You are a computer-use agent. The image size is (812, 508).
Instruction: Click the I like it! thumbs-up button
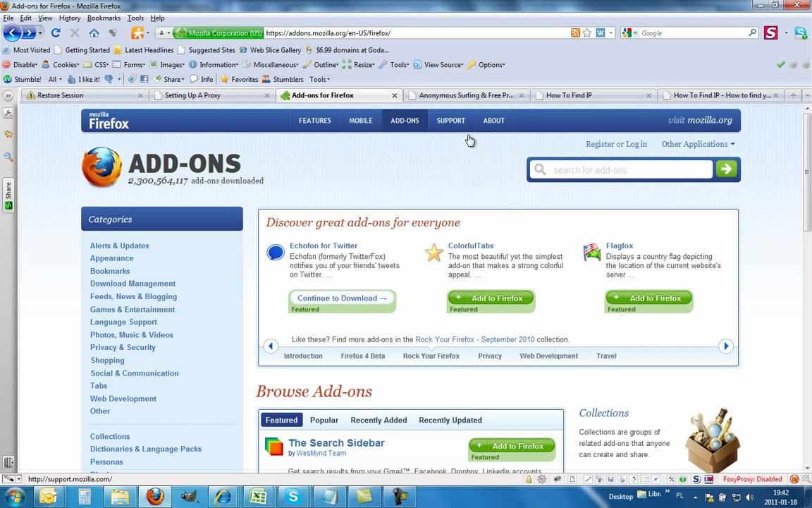click(x=83, y=79)
